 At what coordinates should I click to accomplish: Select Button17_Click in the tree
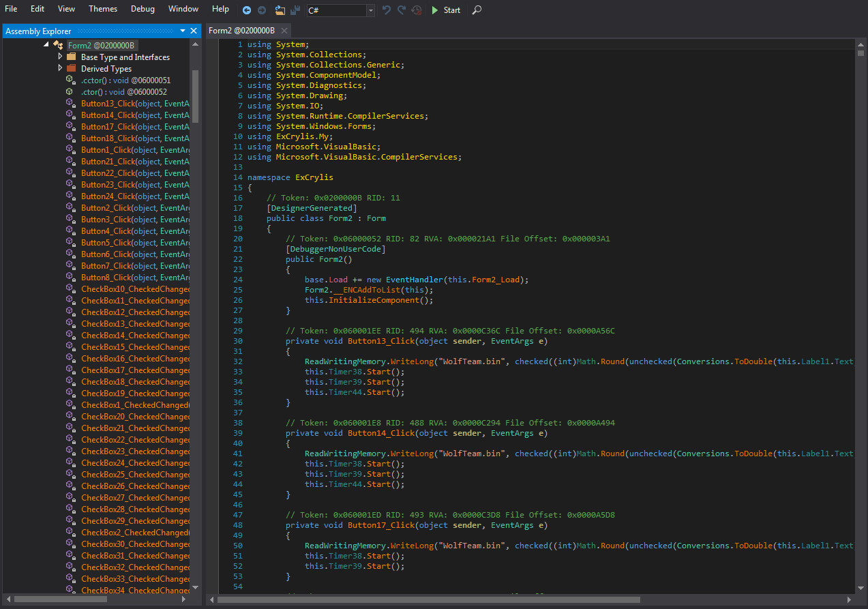coord(135,126)
